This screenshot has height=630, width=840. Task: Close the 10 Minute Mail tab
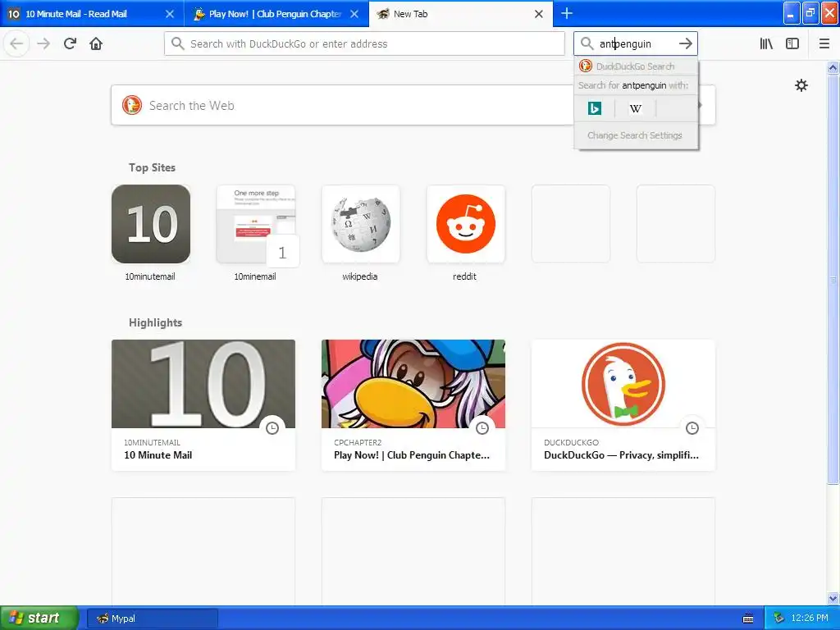[x=169, y=14]
